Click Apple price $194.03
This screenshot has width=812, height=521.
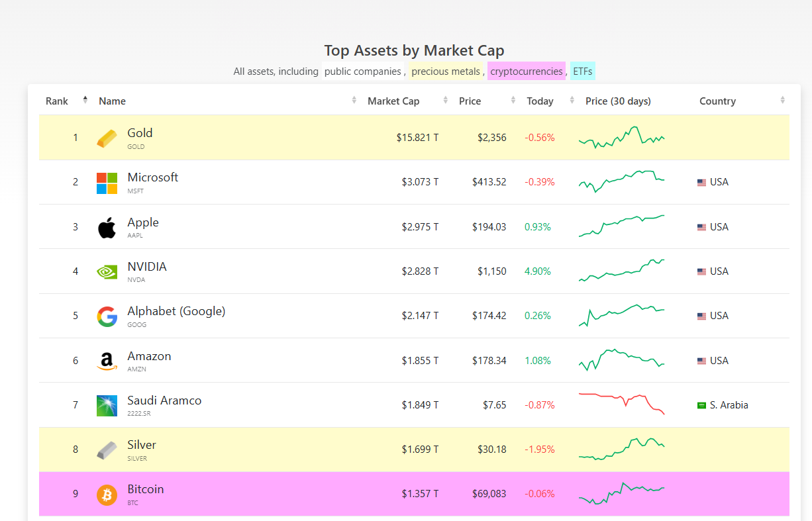click(x=489, y=227)
